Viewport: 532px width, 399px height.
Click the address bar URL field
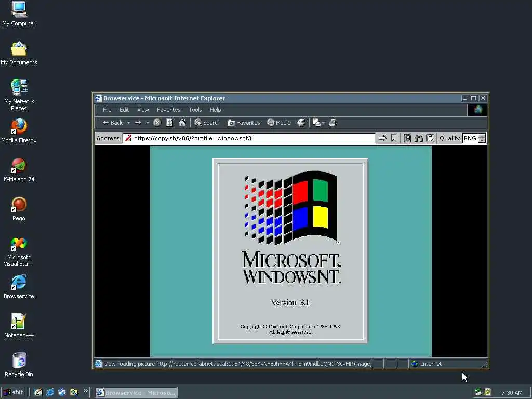249,138
